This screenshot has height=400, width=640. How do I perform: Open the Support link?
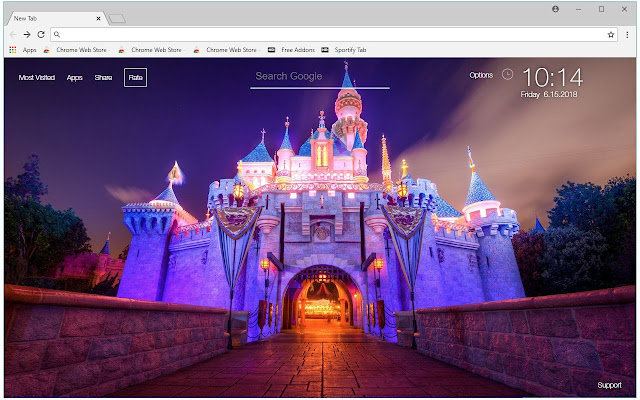click(609, 385)
